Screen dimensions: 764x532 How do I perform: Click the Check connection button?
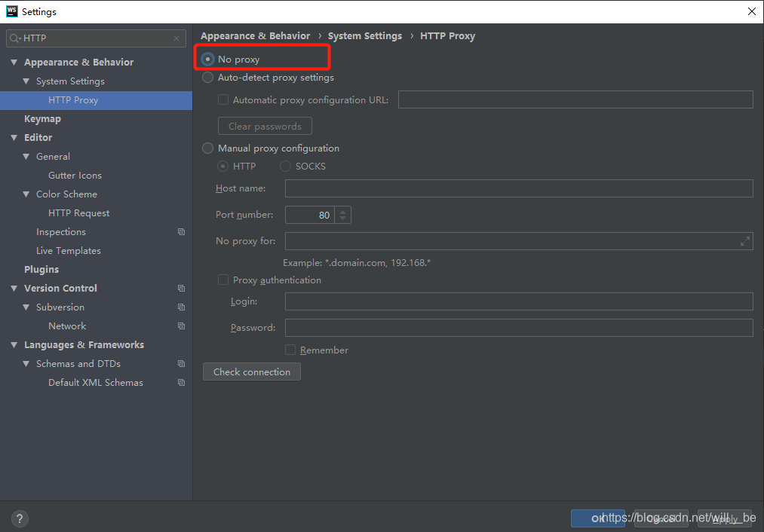[x=252, y=371]
